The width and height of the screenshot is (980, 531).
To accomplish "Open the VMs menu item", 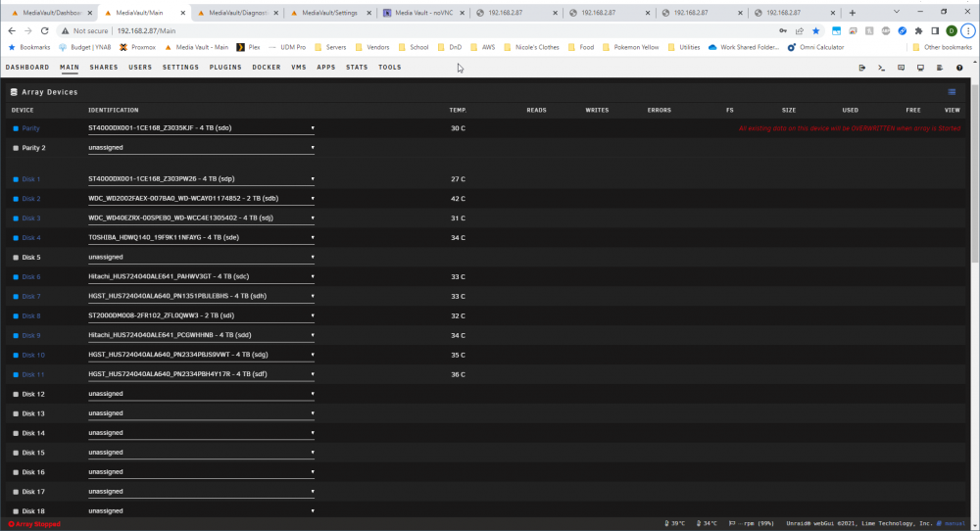I will (299, 68).
